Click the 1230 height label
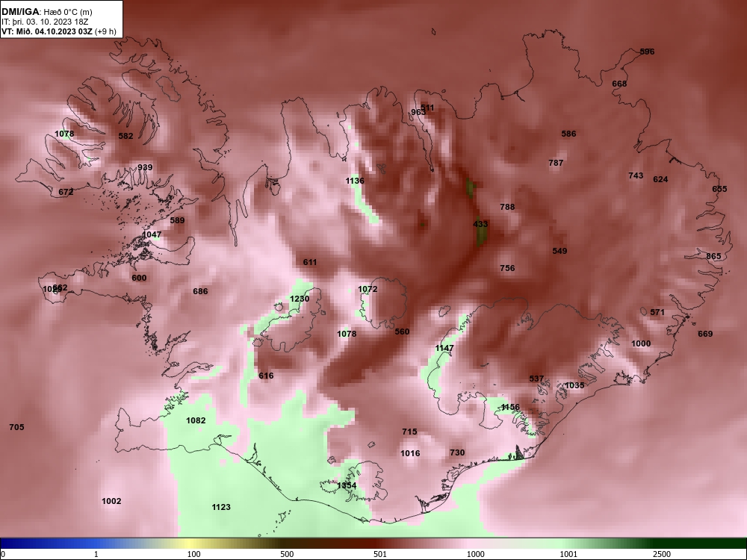The image size is (747, 560). click(x=300, y=299)
